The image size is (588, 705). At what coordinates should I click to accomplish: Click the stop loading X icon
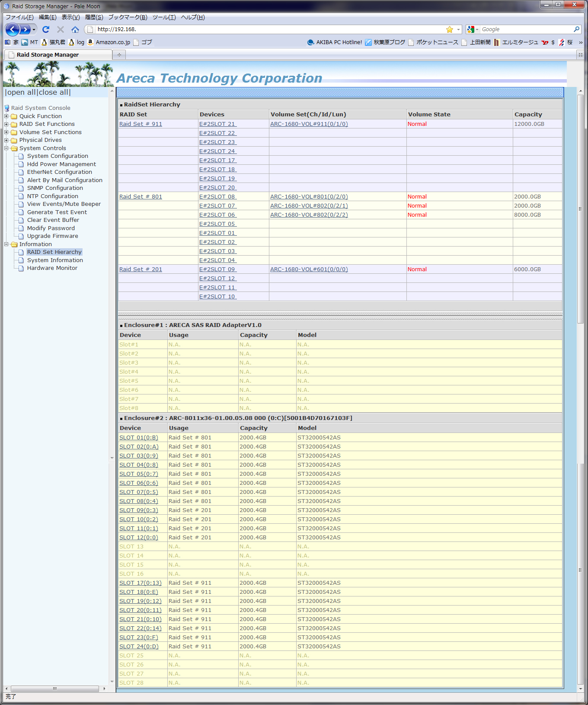61,29
